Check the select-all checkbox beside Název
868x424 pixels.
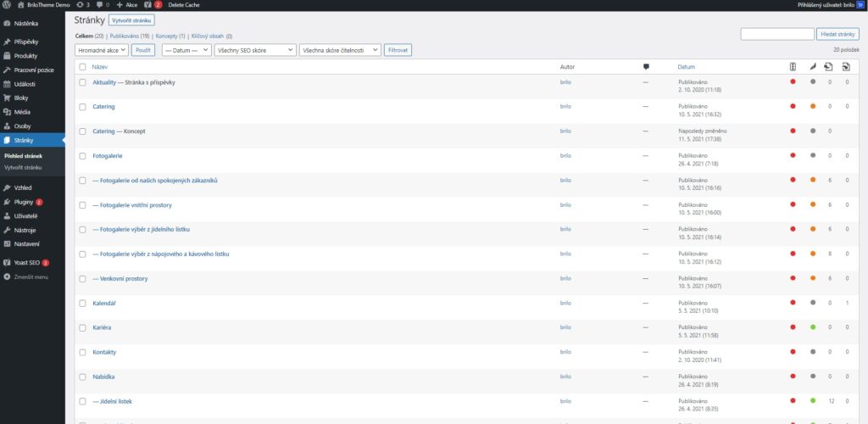tap(82, 66)
